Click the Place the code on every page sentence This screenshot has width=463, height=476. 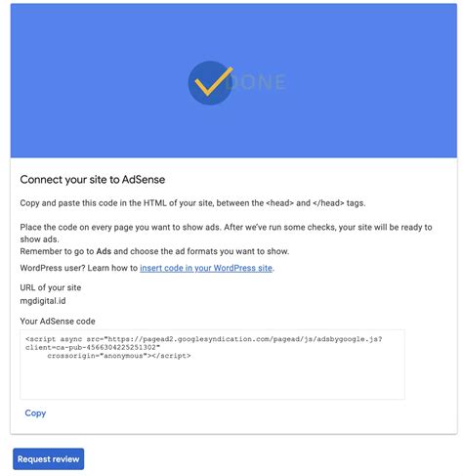pyautogui.click(x=226, y=234)
